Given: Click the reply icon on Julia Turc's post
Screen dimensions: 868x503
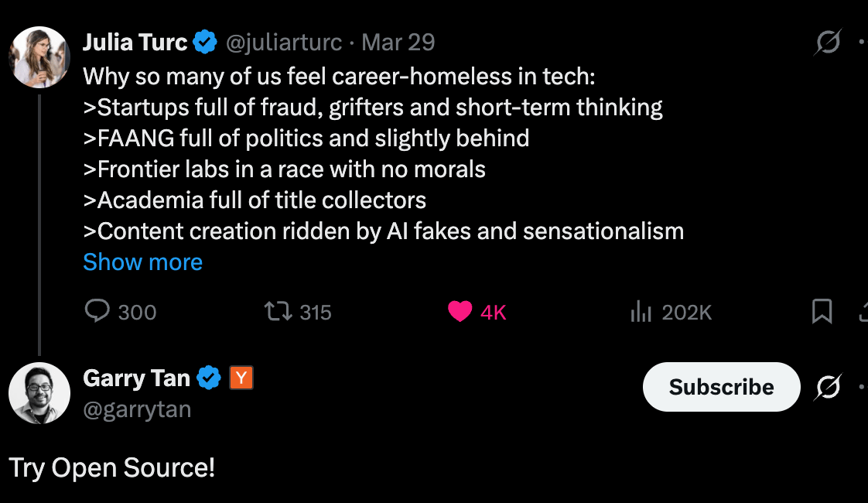Looking at the screenshot, I should 97,311.
